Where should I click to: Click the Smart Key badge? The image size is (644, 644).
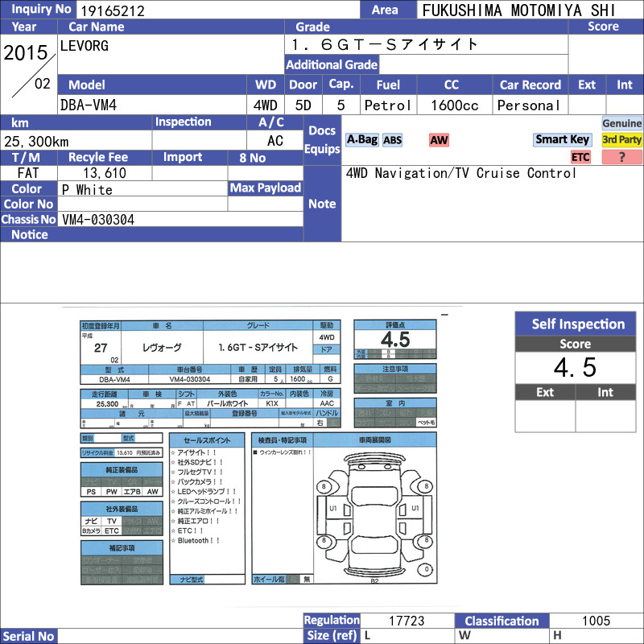pyautogui.click(x=562, y=139)
